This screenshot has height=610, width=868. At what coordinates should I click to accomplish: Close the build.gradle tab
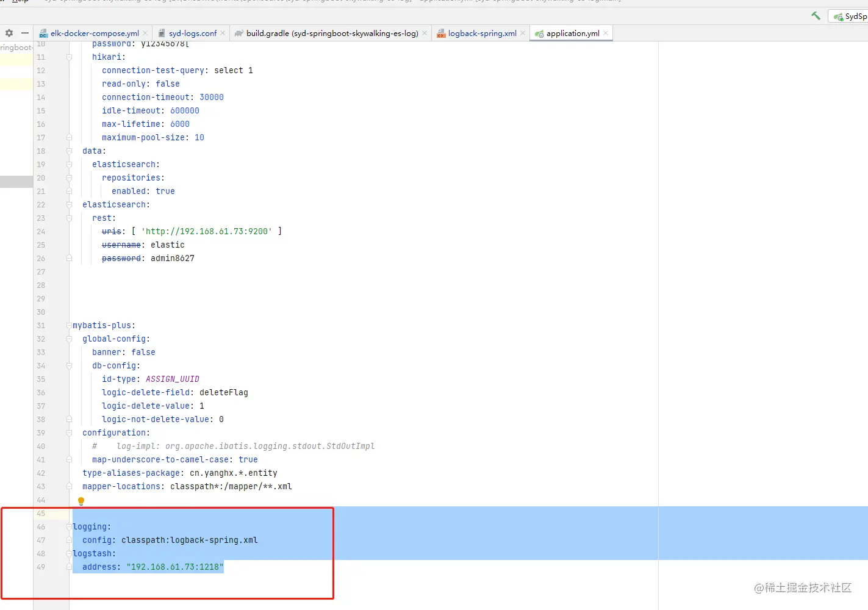[425, 34]
